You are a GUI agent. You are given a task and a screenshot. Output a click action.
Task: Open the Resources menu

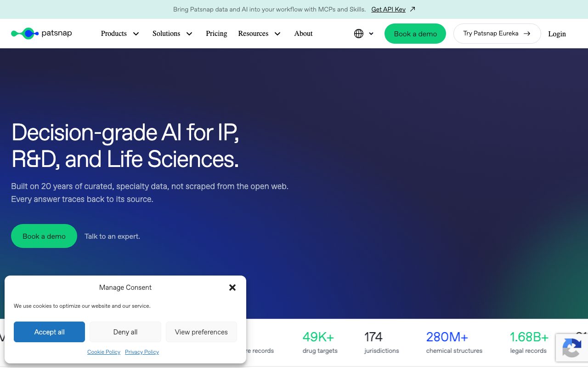(253, 34)
